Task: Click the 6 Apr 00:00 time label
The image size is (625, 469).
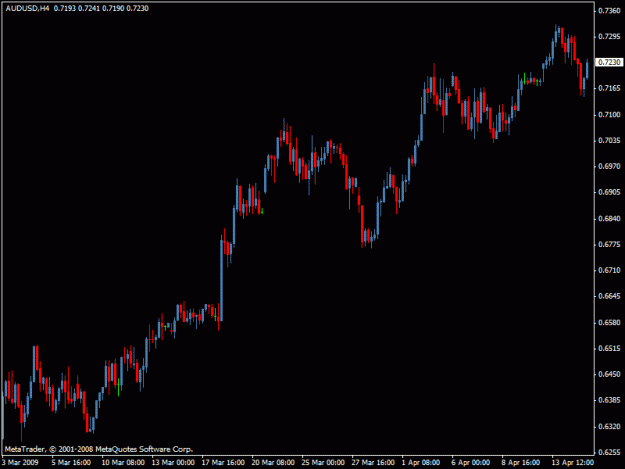Action: tap(471, 463)
